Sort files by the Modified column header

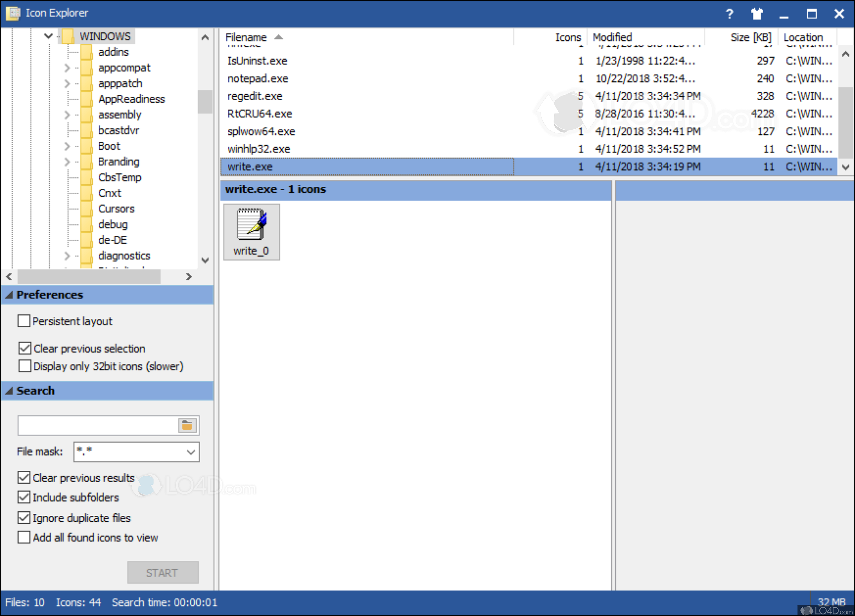pos(612,37)
